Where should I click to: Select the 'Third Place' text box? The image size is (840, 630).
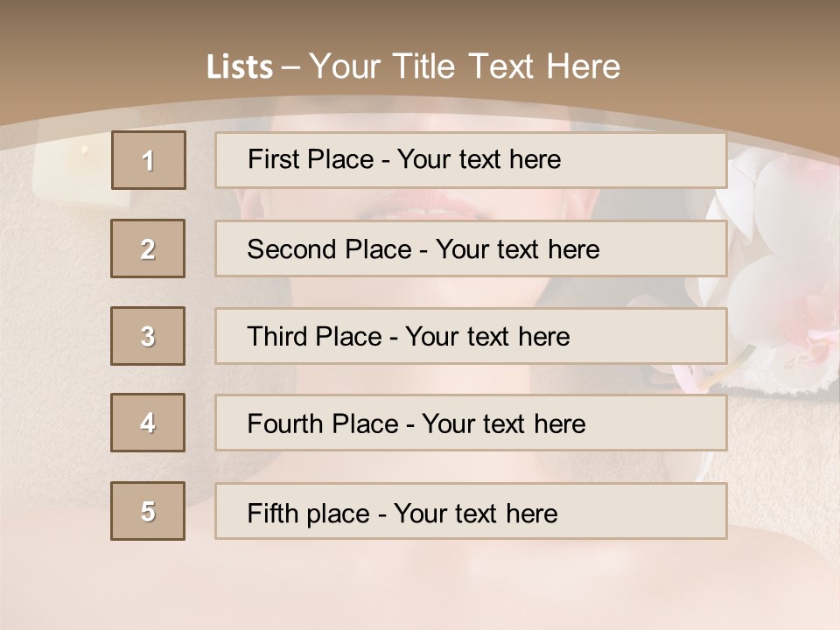(x=471, y=336)
